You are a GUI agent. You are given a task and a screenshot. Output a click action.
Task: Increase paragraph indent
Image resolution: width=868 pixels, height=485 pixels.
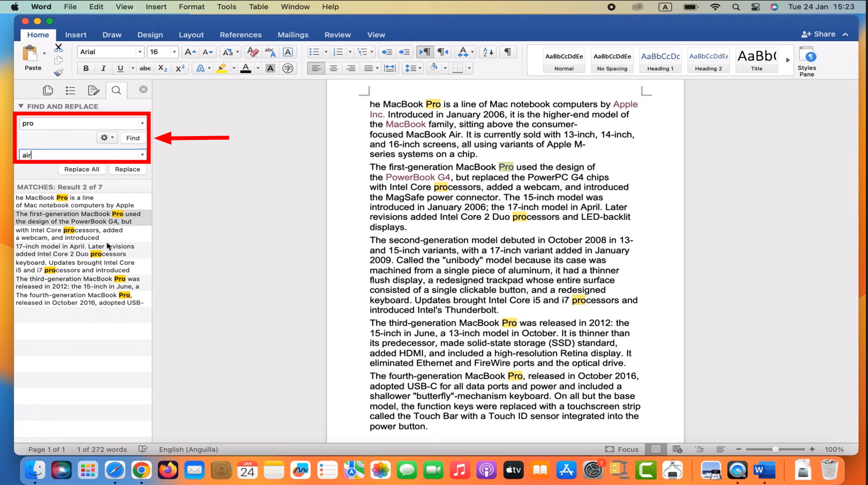404,52
